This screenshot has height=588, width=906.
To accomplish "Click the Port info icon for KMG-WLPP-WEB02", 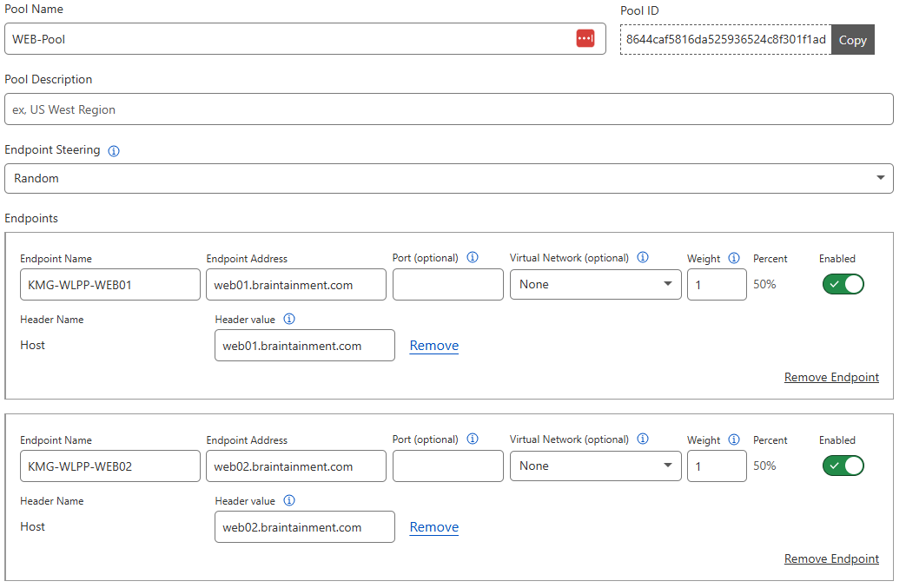I will [x=473, y=439].
